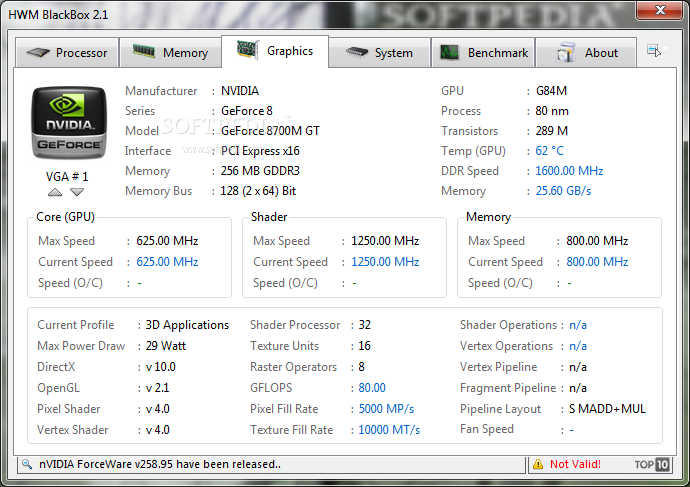Select the Graphics tab
The image size is (690, 487).
275,51
